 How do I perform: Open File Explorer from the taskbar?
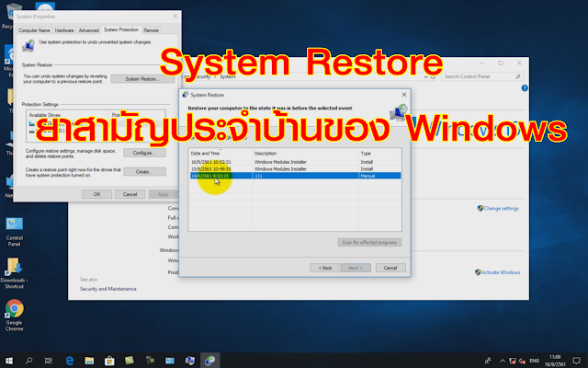point(89,361)
